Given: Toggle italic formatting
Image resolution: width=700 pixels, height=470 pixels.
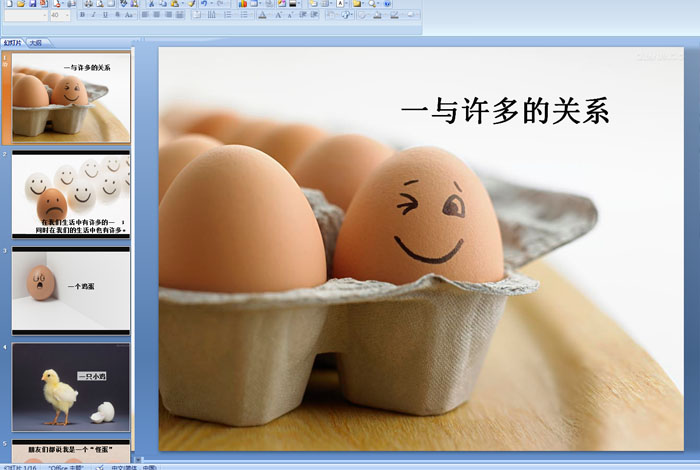Looking at the screenshot, I should click(x=94, y=15).
